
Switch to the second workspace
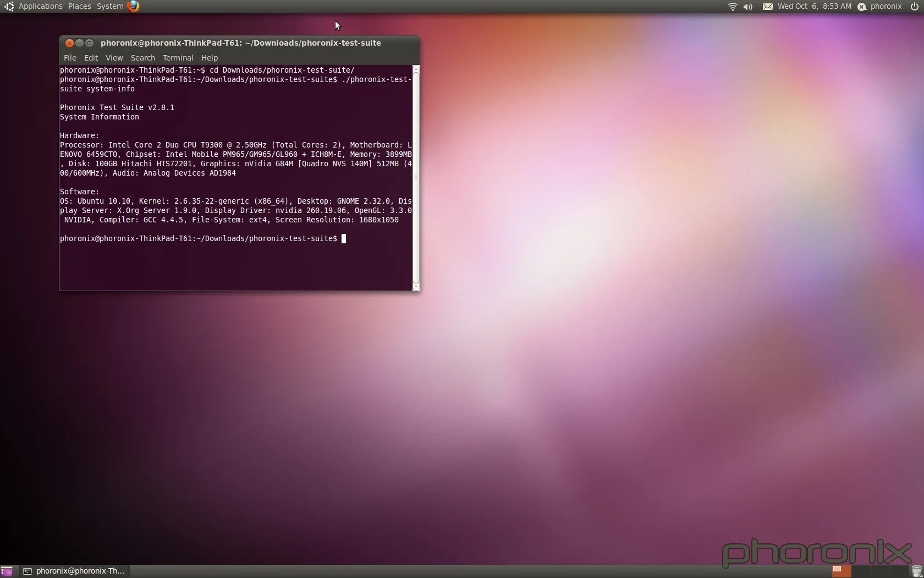(861, 571)
